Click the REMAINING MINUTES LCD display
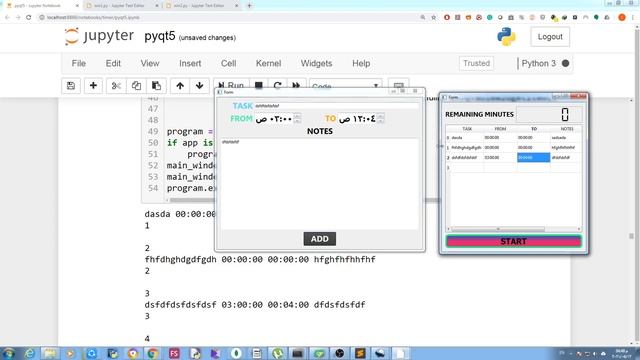The image size is (640, 360). pos(549,115)
